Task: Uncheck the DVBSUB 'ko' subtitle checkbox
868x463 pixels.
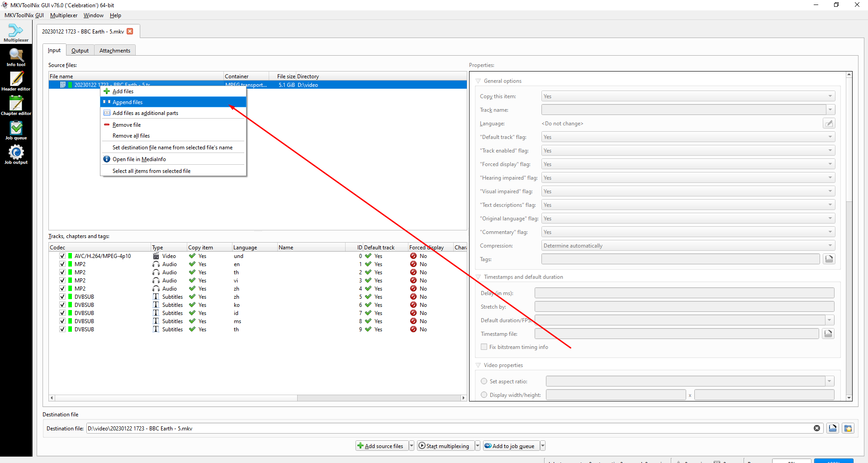Action: click(x=62, y=305)
